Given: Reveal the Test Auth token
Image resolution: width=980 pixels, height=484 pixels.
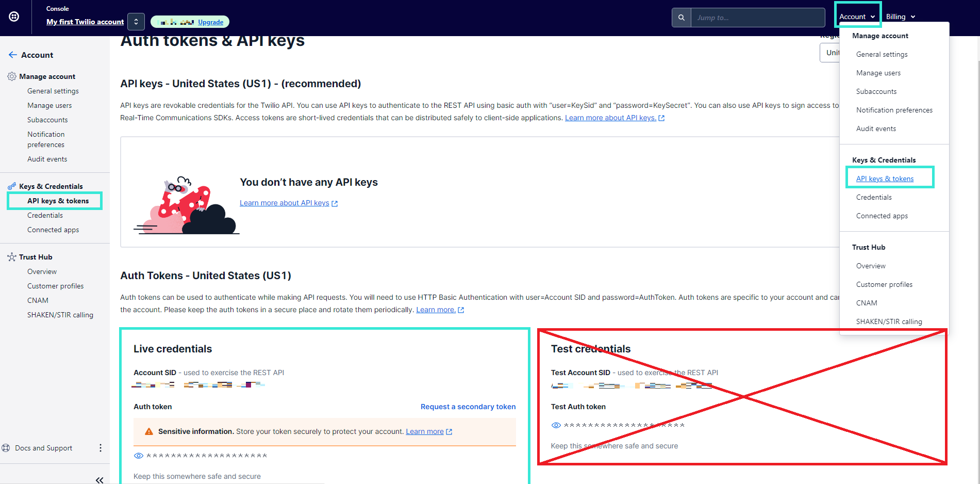Looking at the screenshot, I should pos(556,425).
